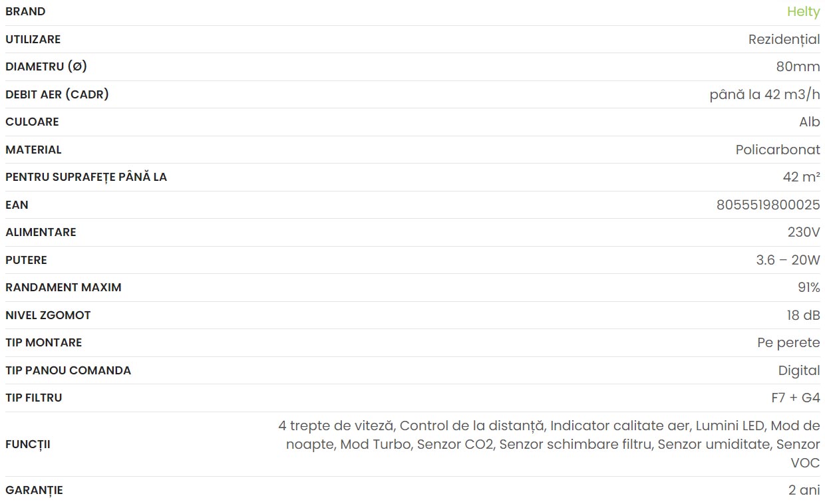Screen dimensions: 825x504
Task: Select the până la 42 m3/h value
Action: 764,94
